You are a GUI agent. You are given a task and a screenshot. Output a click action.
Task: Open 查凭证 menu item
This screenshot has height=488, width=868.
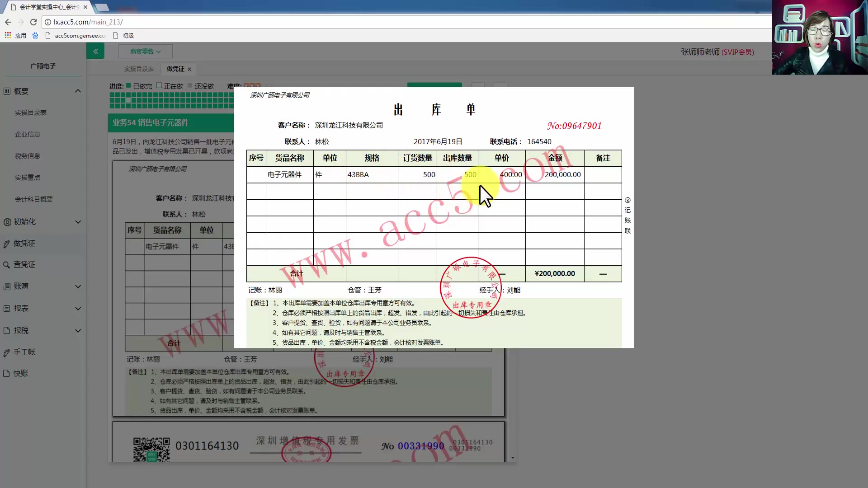(24, 264)
